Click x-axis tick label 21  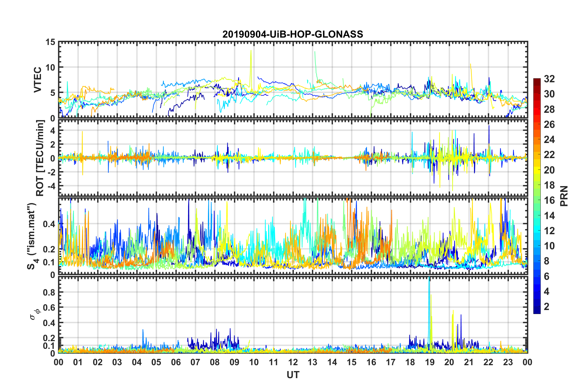click(x=469, y=362)
